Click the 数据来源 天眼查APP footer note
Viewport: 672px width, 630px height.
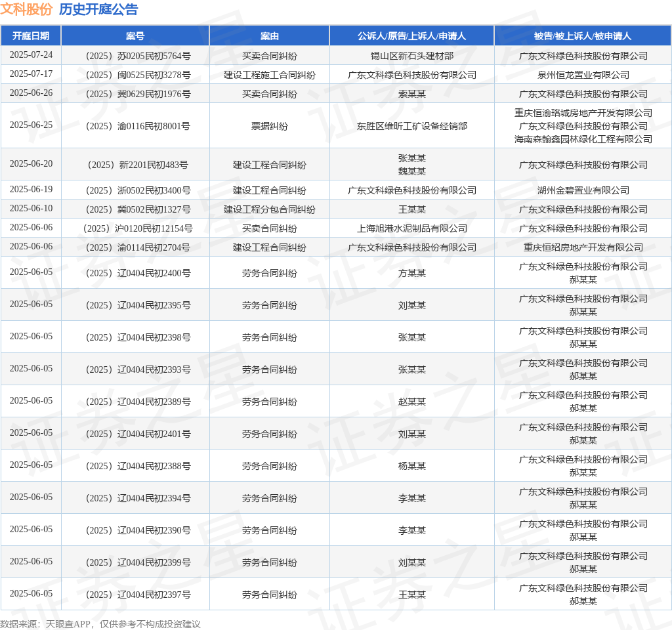tap(100, 624)
